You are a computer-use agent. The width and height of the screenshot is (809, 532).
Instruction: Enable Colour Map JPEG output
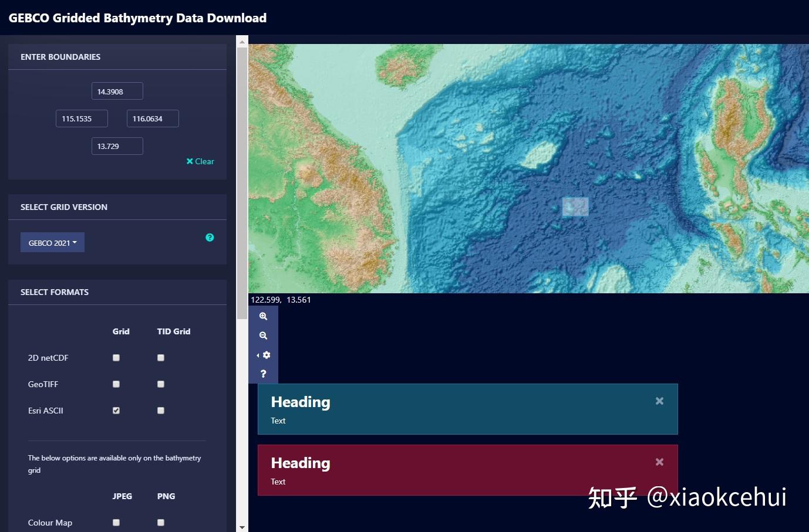click(116, 522)
